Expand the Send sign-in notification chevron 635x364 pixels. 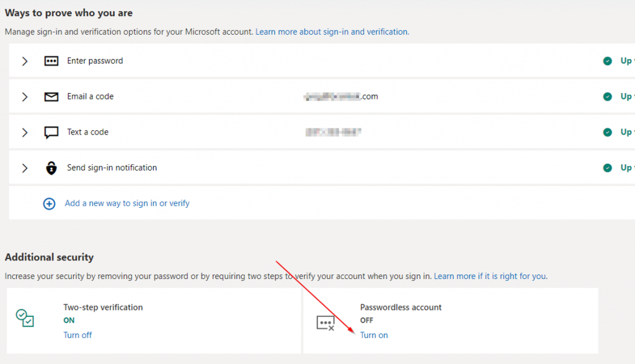coord(25,168)
